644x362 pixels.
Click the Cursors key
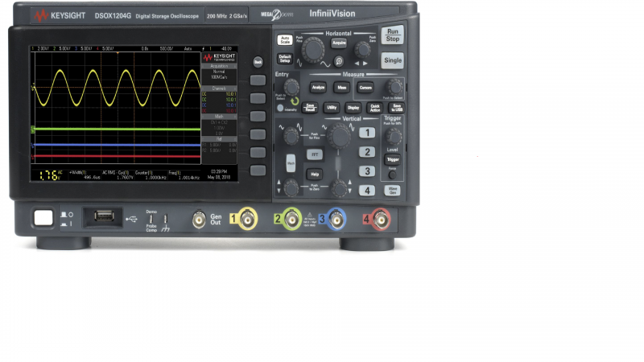click(365, 88)
